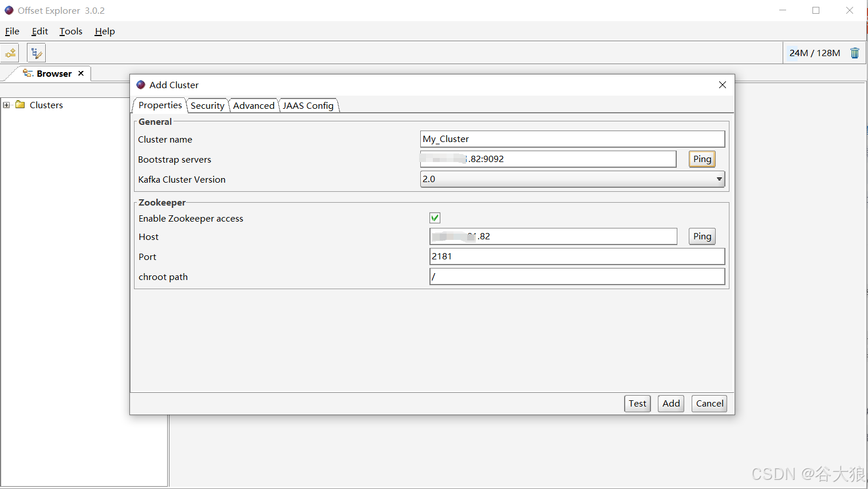The height and width of the screenshot is (489, 868).
Task: Click Add to save the cluster
Action: pyautogui.click(x=670, y=404)
